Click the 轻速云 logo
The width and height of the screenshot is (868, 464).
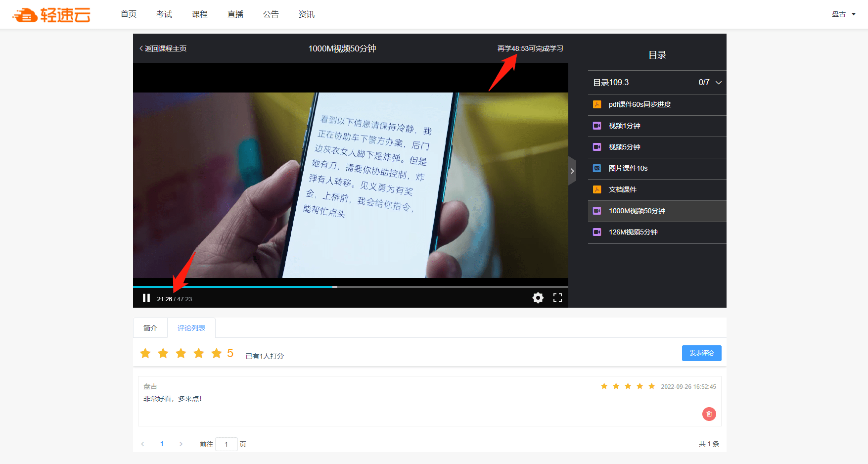[51, 15]
